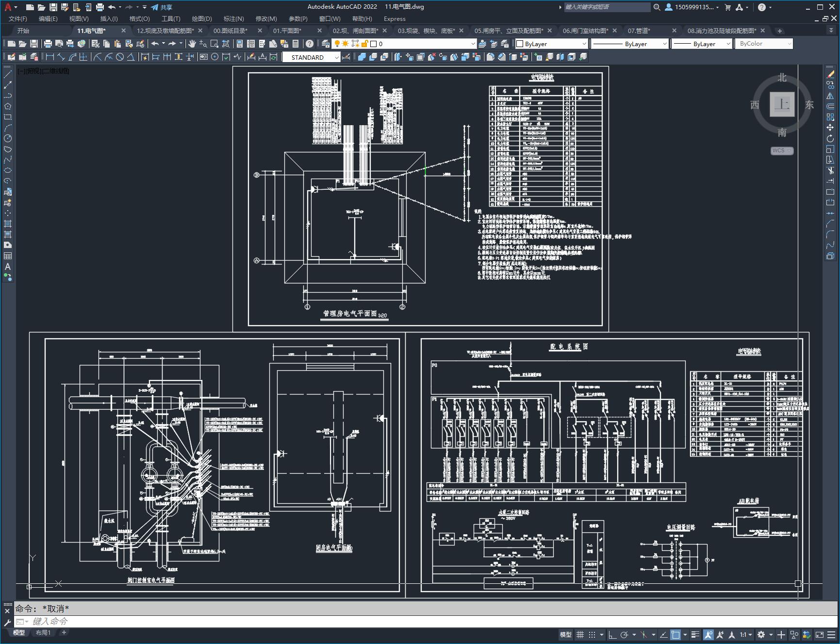The width and height of the screenshot is (840, 644).
Task: Click the layer 0 color swatch
Action: [374, 44]
